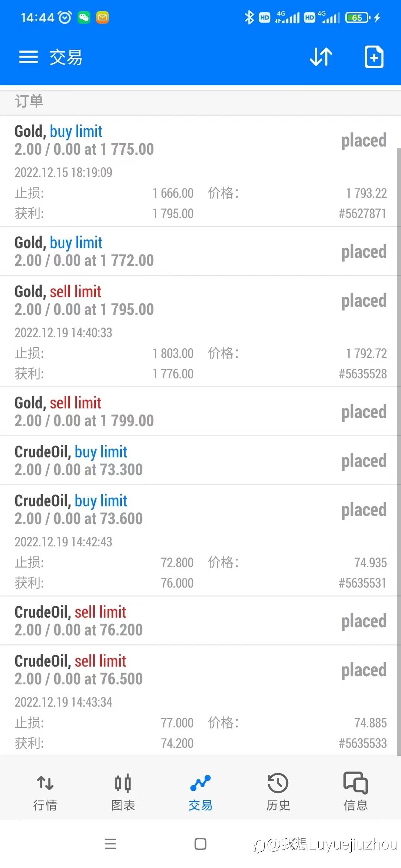Create a new order with document-plus icon
The image size is (401, 868).
(374, 57)
